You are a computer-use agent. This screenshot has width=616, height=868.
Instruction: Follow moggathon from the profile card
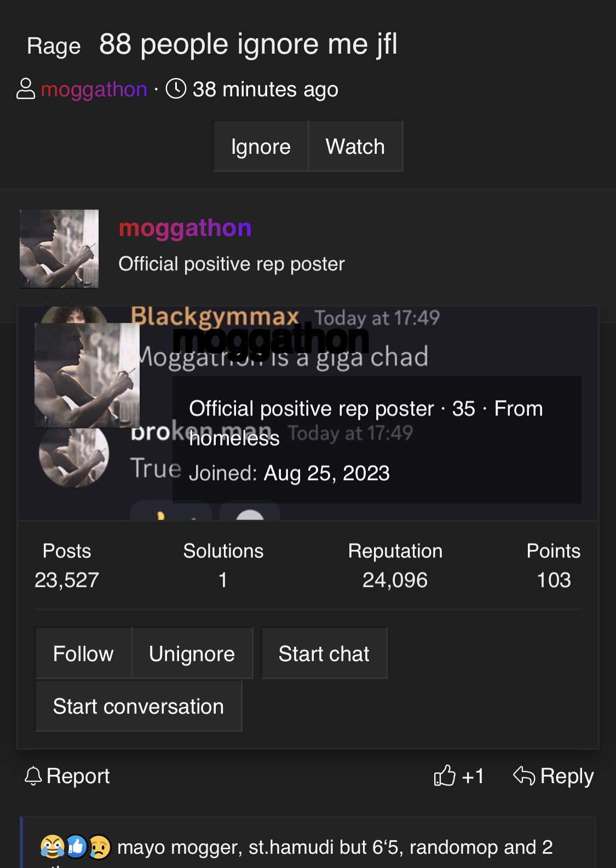tap(83, 653)
